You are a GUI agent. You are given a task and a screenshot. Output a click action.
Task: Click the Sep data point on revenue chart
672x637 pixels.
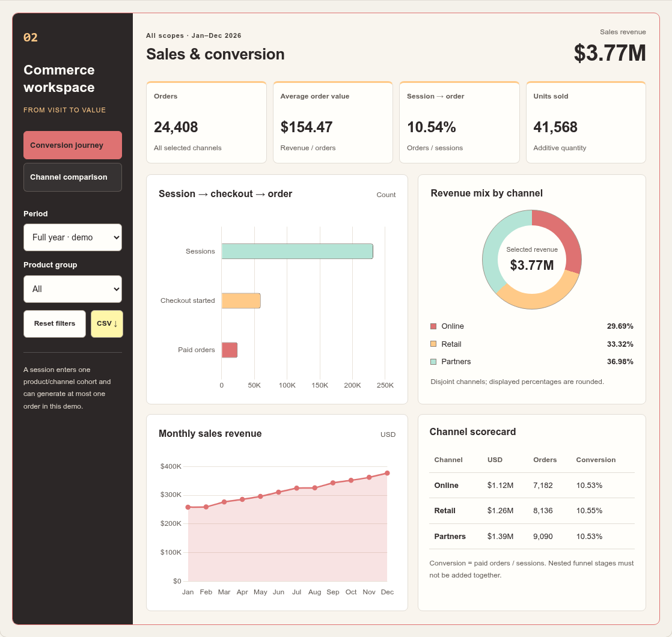point(333,483)
